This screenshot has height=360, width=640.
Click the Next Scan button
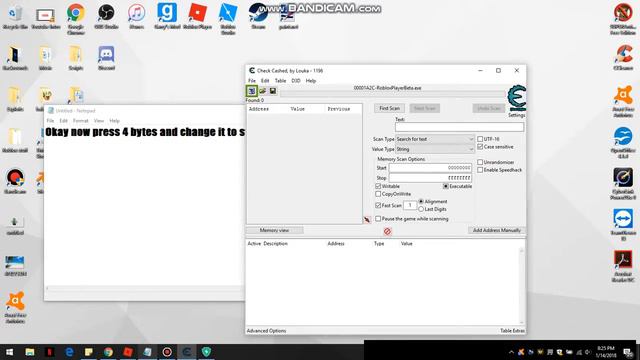click(x=424, y=108)
